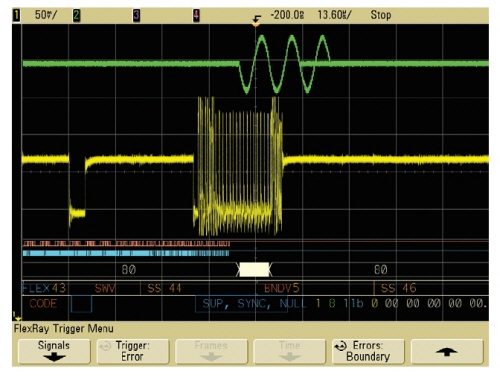The width and height of the screenshot is (500, 380).
Task: Select the SUP, SYNC, NULL decode field
Action: (254, 304)
